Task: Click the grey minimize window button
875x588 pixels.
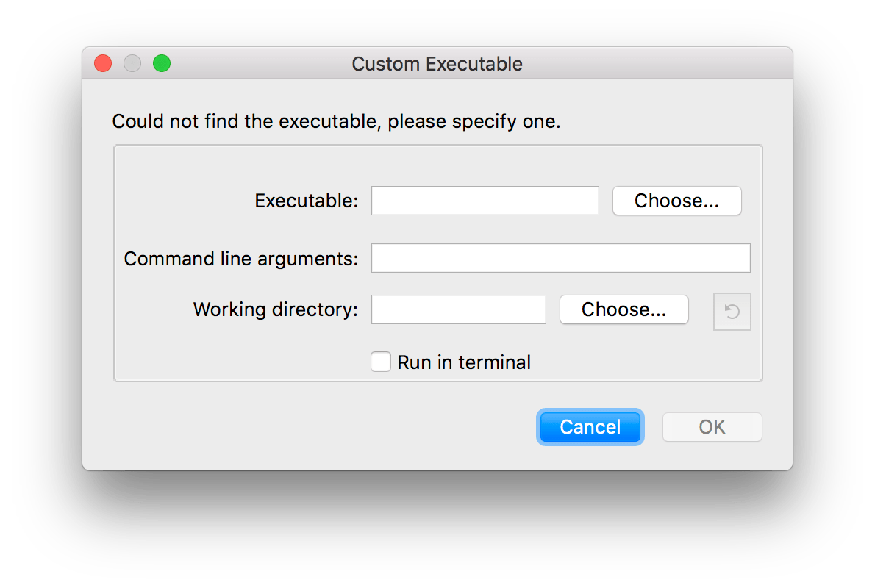Action: pyautogui.click(x=132, y=64)
